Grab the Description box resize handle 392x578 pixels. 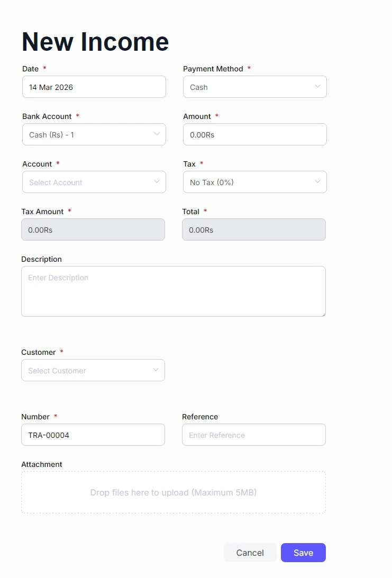(x=323, y=314)
